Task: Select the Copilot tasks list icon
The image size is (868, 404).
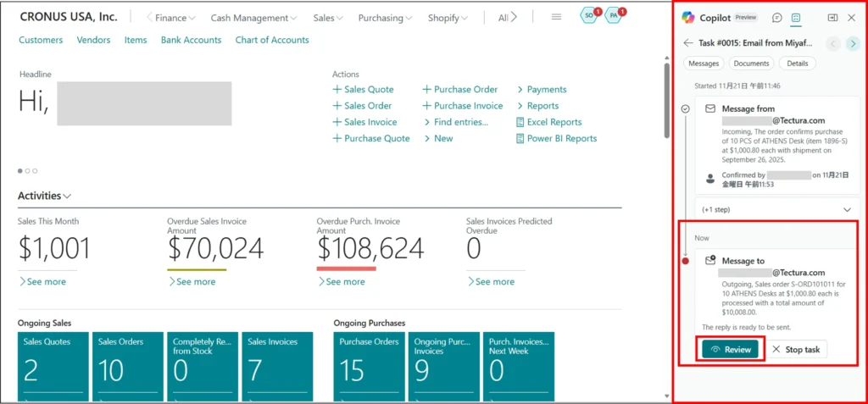Action: (x=796, y=18)
